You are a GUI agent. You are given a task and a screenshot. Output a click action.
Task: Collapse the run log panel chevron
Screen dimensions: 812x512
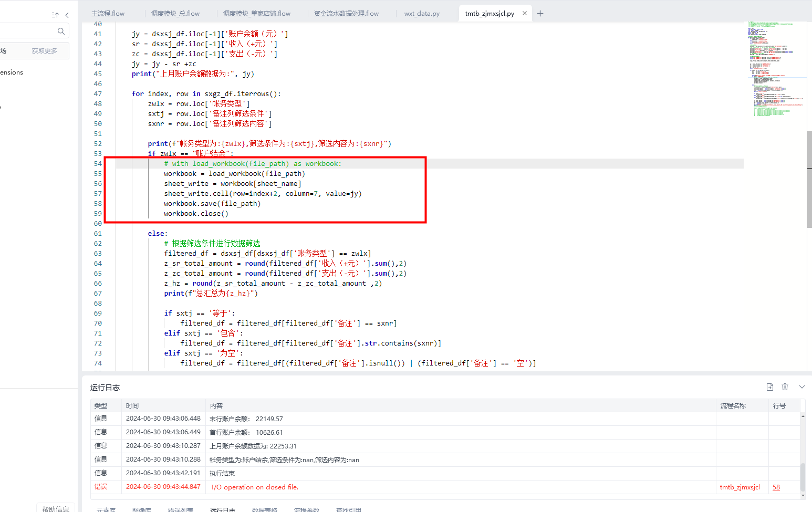801,387
